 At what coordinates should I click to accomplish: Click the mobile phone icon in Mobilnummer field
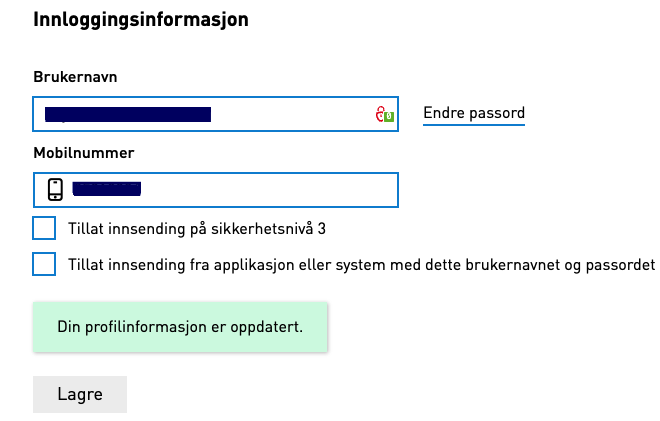point(56,189)
